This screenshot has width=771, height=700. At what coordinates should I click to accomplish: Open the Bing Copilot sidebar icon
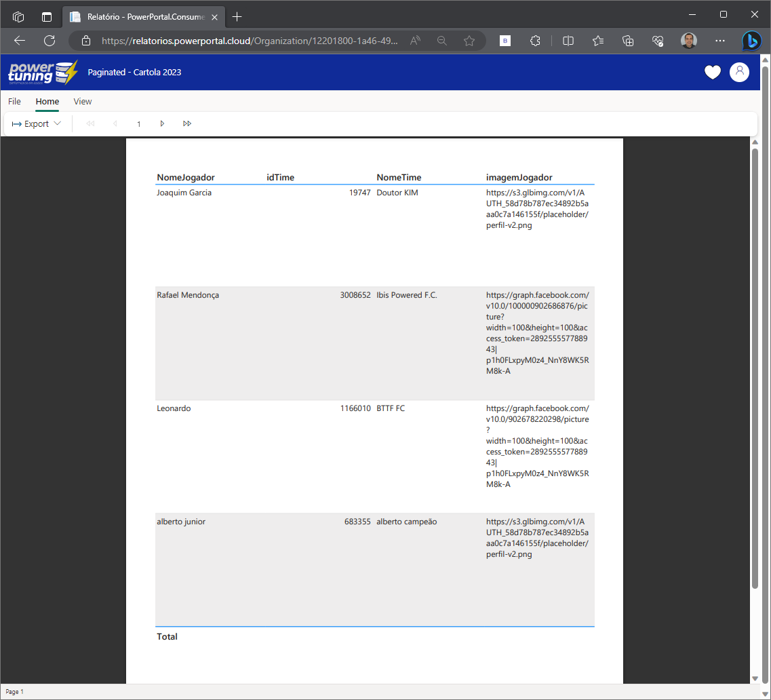[x=751, y=41]
